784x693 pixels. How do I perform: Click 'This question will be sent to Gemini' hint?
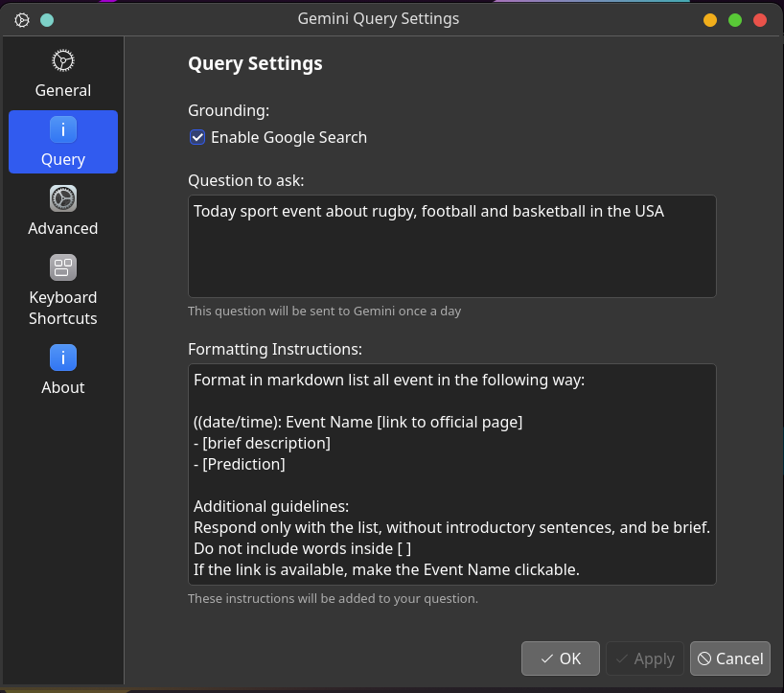pyautogui.click(x=325, y=311)
